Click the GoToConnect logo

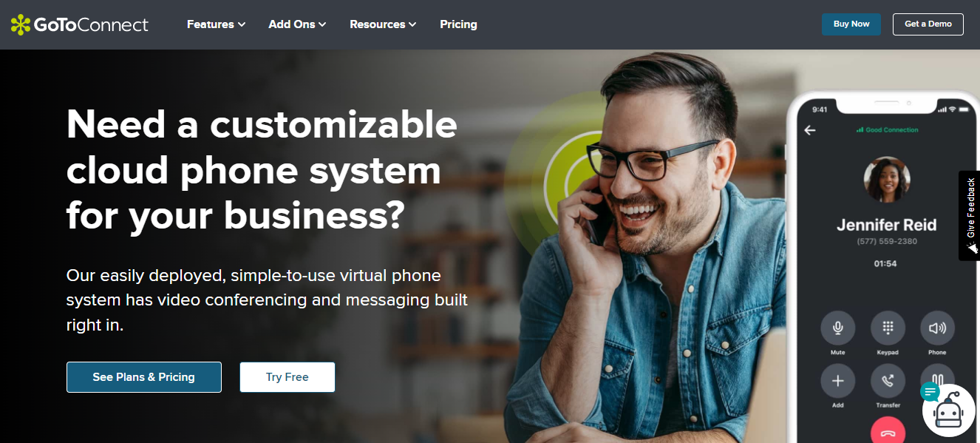click(80, 24)
